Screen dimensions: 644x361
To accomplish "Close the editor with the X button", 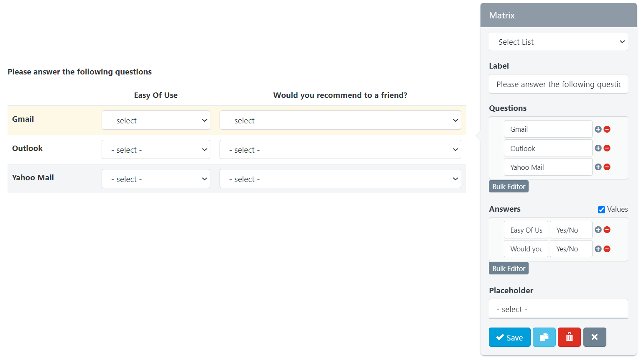I will pyautogui.click(x=595, y=337).
